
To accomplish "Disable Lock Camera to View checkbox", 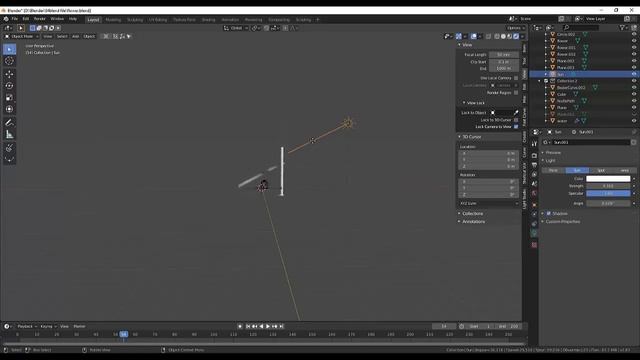I will pos(516,127).
